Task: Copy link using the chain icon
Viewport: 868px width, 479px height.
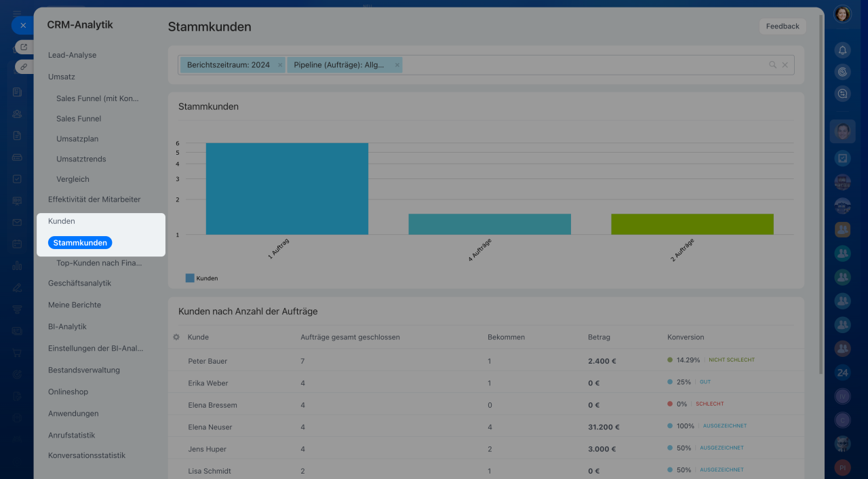Action: click(24, 66)
